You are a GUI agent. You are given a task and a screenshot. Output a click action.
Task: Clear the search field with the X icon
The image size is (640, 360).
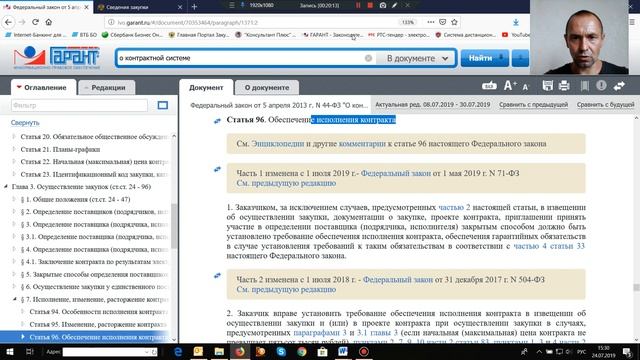368,58
